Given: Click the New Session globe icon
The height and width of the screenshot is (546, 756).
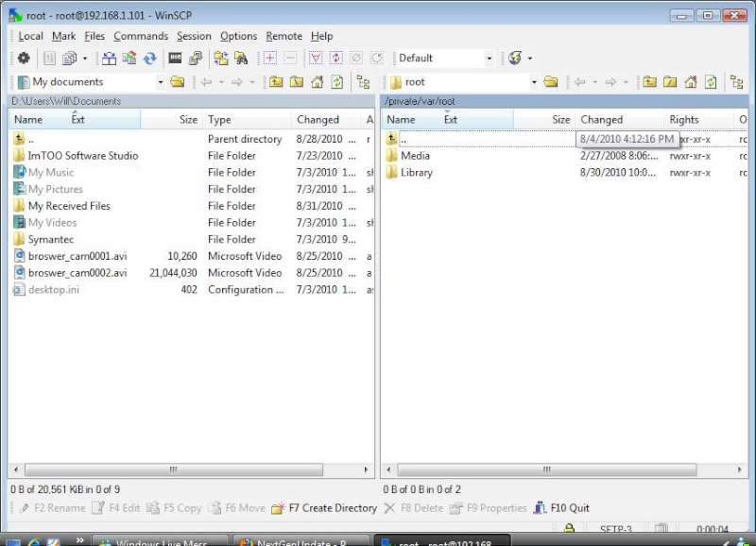Looking at the screenshot, I should coord(515,59).
